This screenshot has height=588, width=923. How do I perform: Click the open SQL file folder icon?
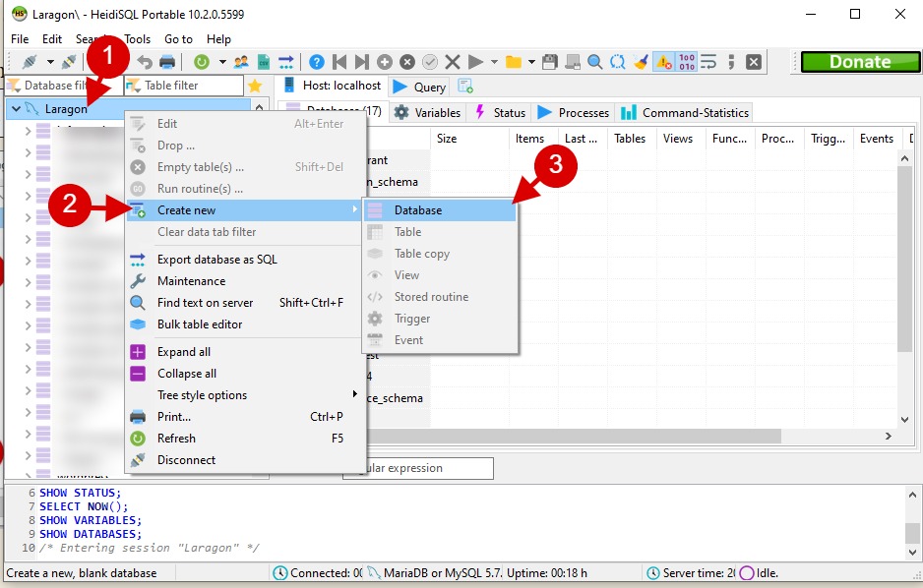tap(514, 62)
